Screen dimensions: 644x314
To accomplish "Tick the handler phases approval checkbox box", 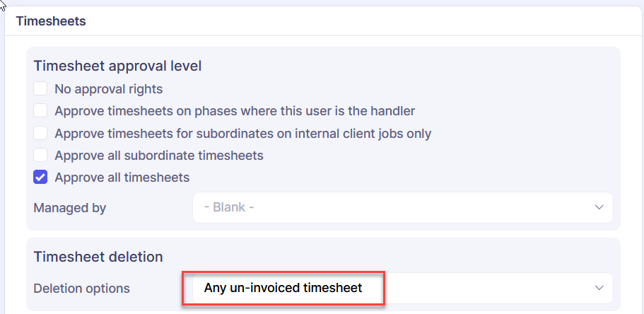I will click(x=41, y=111).
